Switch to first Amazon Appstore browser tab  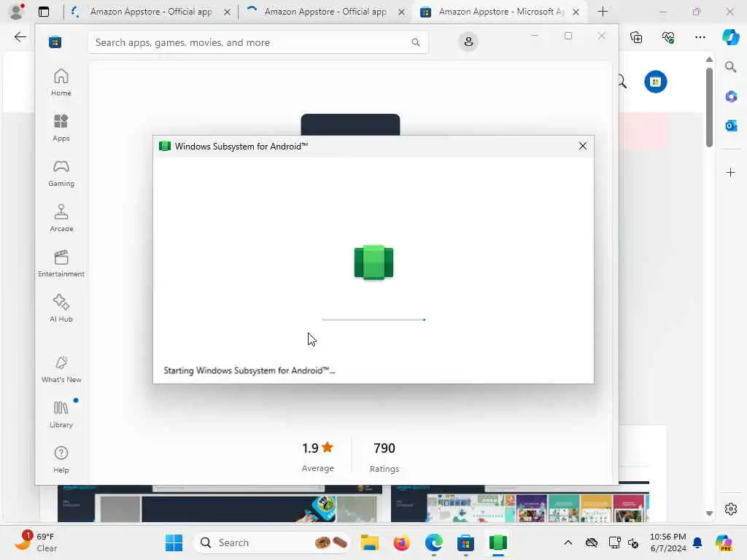[150, 12]
